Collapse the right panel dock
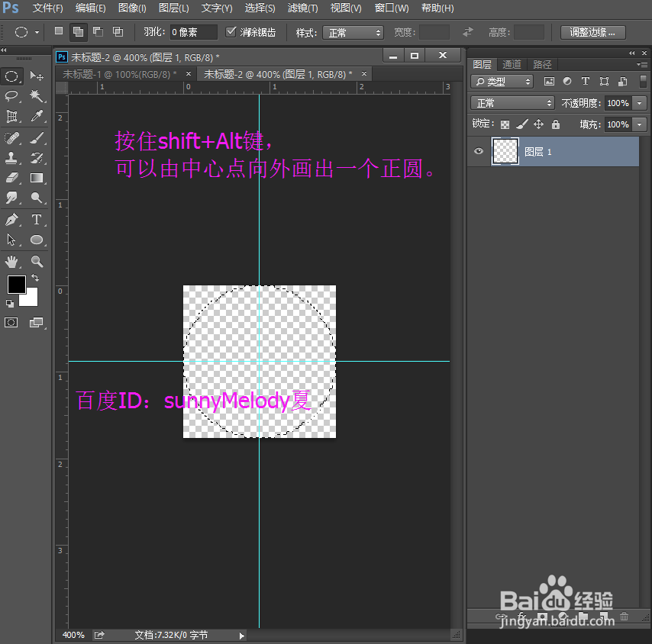The height and width of the screenshot is (644, 652). coord(632,53)
